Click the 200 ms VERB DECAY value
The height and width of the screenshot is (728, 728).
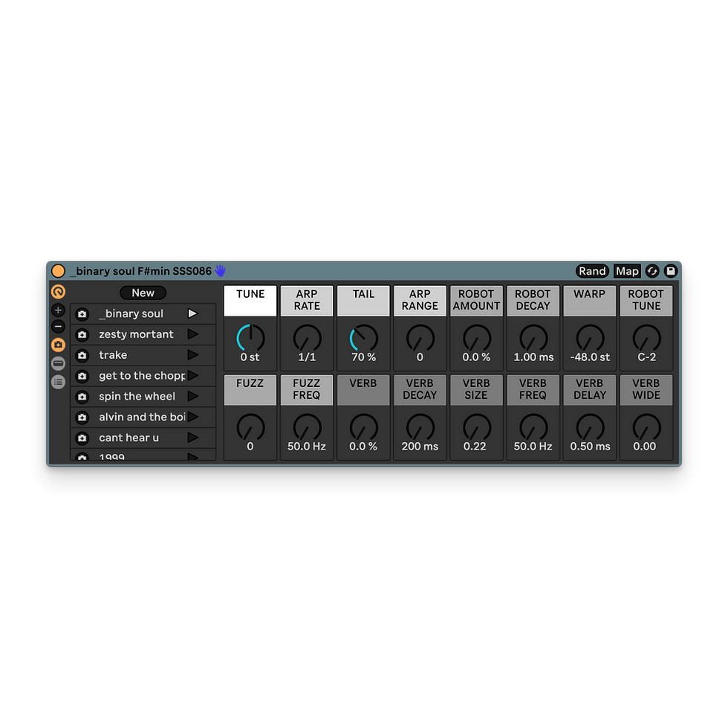(420, 446)
